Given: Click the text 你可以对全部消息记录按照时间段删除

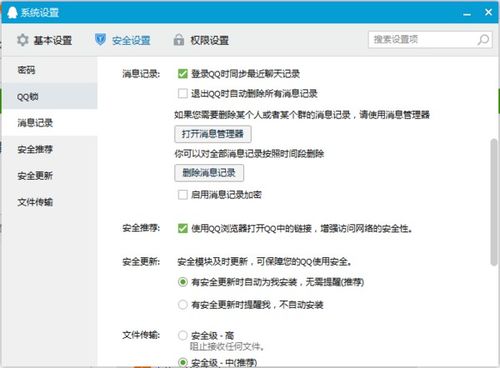Looking at the screenshot, I should tap(249, 154).
